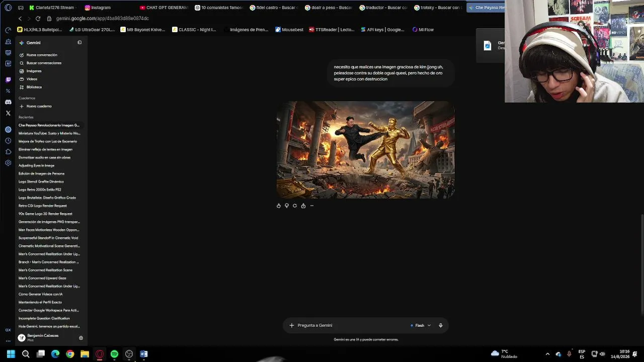The width and height of the screenshot is (644, 362).
Task: Collapse the Gemini sidebar panel
Action: point(79,43)
